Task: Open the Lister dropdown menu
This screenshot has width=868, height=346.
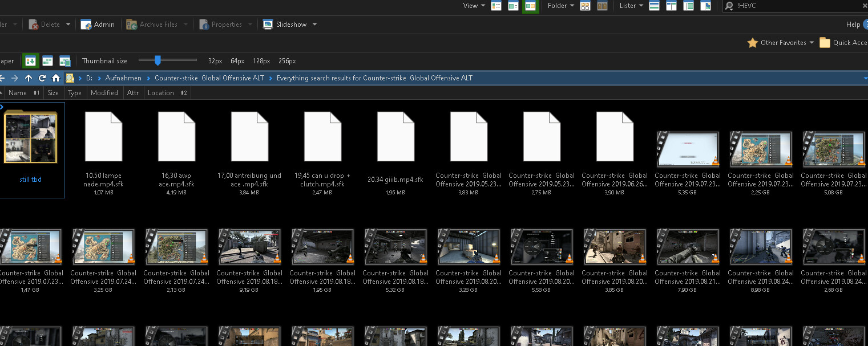Action: click(x=632, y=6)
